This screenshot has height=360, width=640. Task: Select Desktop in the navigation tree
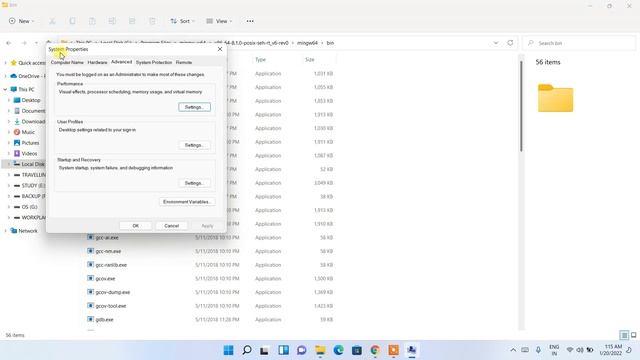[31, 100]
